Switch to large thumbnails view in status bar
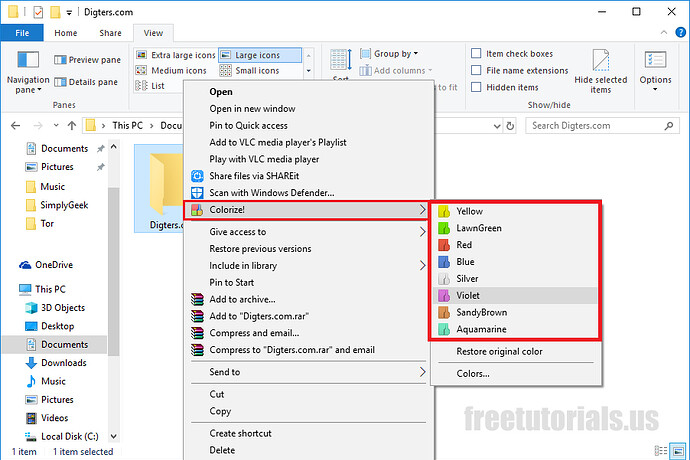690x460 pixels. (678, 451)
